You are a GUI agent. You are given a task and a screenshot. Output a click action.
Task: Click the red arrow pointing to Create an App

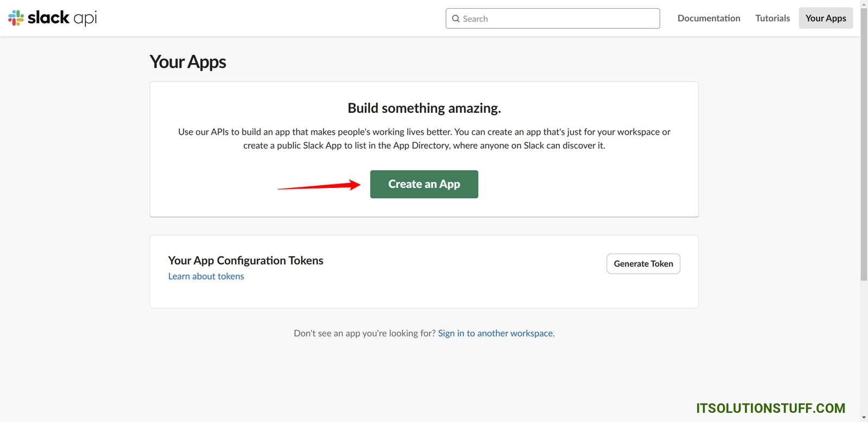tap(319, 186)
